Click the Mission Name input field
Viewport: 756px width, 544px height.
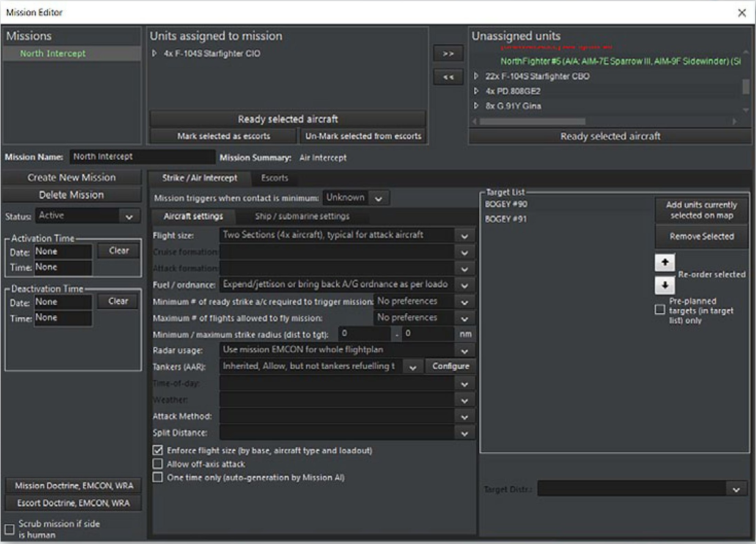[x=142, y=157]
